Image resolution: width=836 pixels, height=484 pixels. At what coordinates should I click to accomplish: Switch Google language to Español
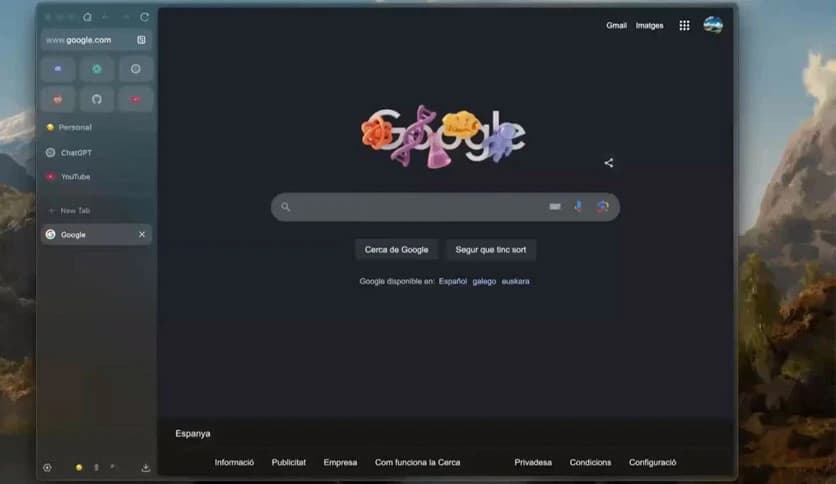(453, 281)
